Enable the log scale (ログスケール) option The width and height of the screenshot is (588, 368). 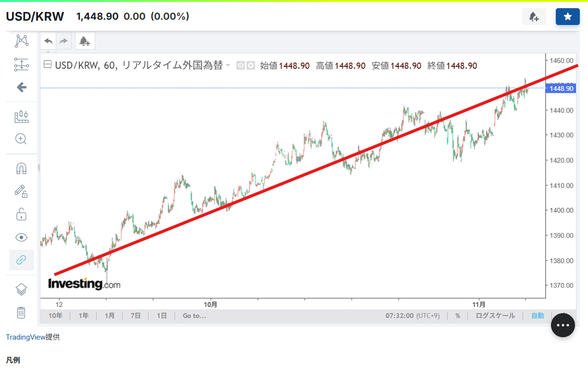coord(495,316)
